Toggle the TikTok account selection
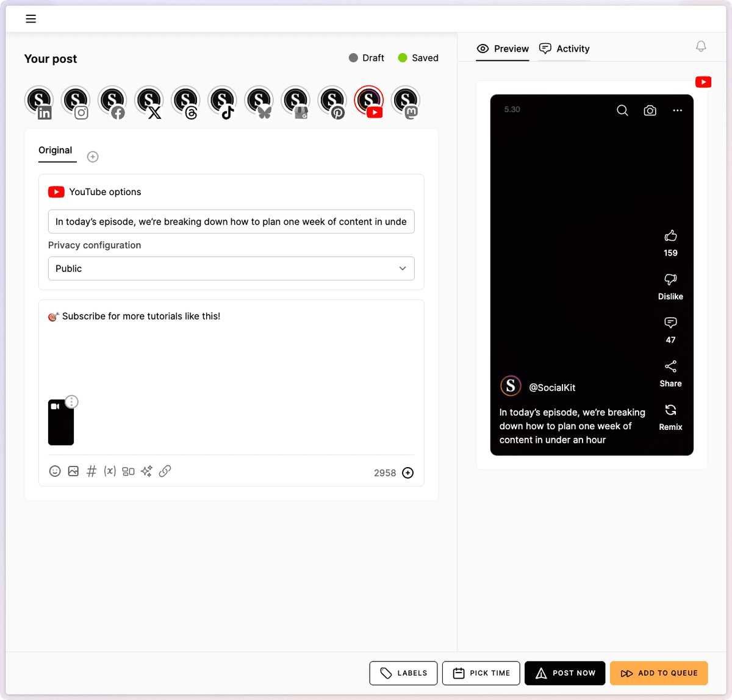 tap(222, 101)
